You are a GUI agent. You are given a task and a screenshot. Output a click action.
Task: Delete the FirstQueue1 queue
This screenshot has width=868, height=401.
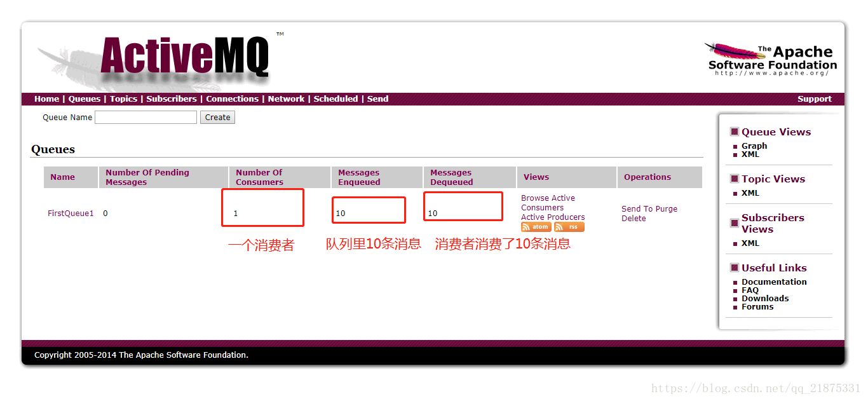pos(634,219)
